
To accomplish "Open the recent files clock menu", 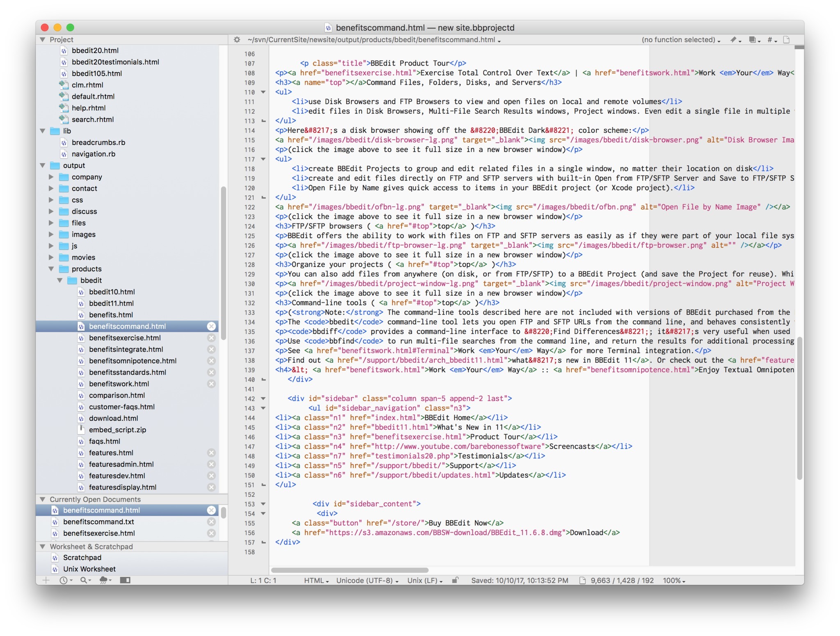I will tap(65, 580).
